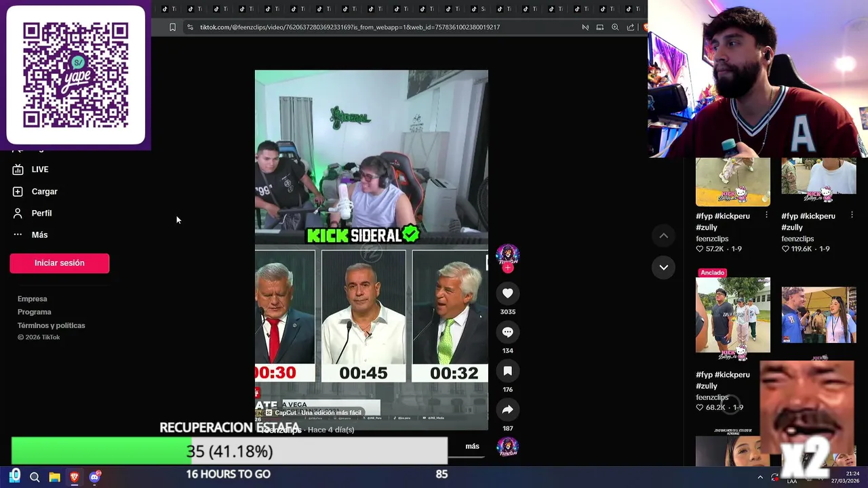Viewport: 868px width, 488px height.
Task: Click the share page icon in address bar
Action: pyautogui.click(x=631, y=27)
